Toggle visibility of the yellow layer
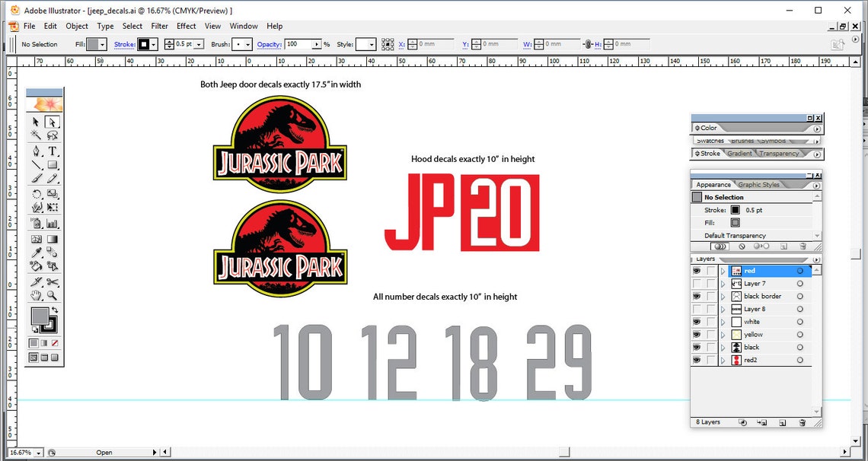Screen dimensions: 868x461 click(697, 334)
